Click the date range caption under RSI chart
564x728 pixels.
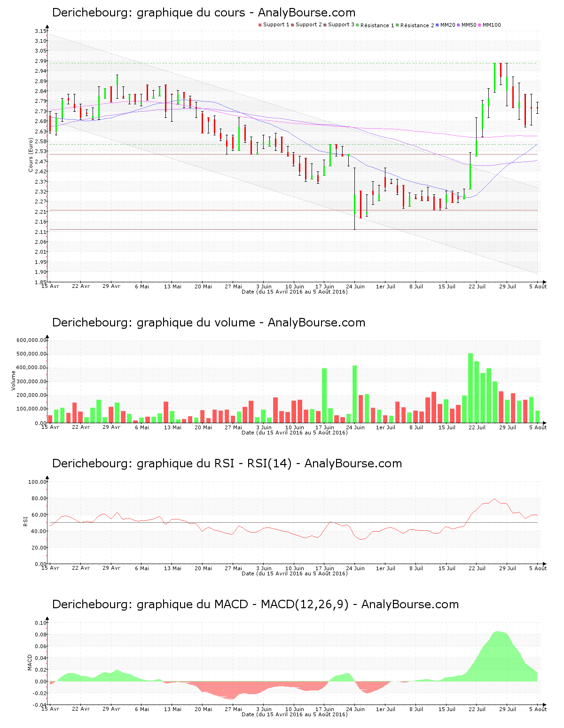coord(295,573)
